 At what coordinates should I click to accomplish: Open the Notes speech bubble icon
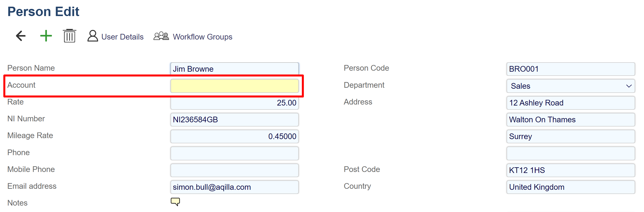click(x=175, y=202)
